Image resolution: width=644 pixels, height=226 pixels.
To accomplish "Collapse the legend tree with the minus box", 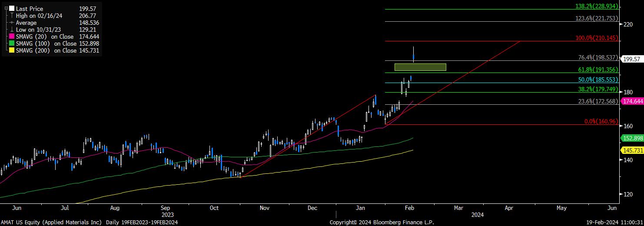I will pos(6,8).
